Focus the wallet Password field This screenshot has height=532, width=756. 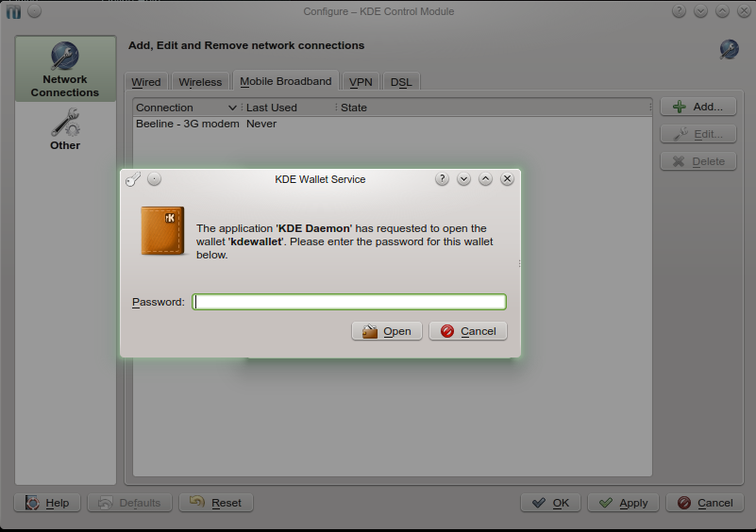tap(349, 302)
